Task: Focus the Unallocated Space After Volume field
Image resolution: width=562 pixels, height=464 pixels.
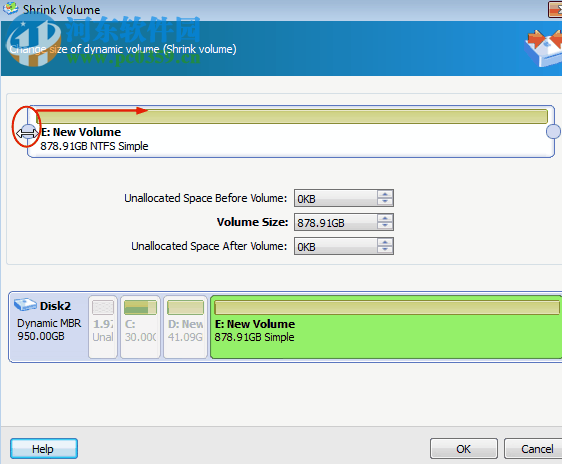Action: pyautogui.click(x=336, y=246)
